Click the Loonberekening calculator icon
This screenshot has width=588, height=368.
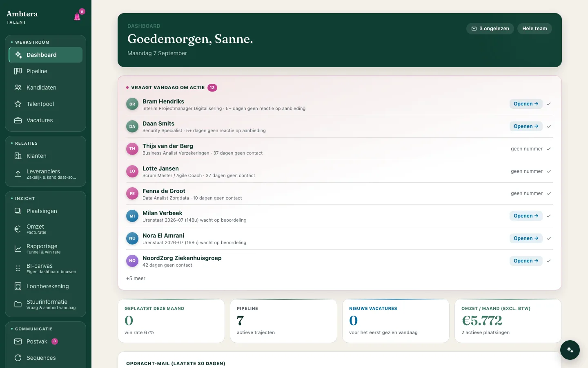pyautogui.click(x=18, y=286)
